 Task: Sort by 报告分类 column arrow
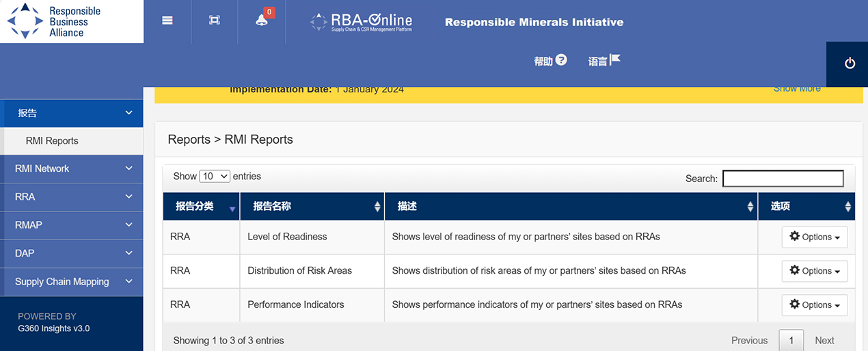pyautogui.click(x=233, y=209)
